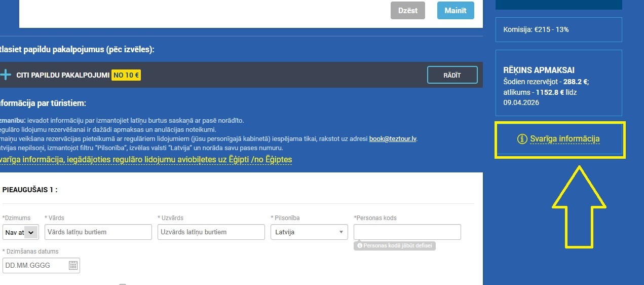Focus the Uzvārds surname field

coord(211,232)
